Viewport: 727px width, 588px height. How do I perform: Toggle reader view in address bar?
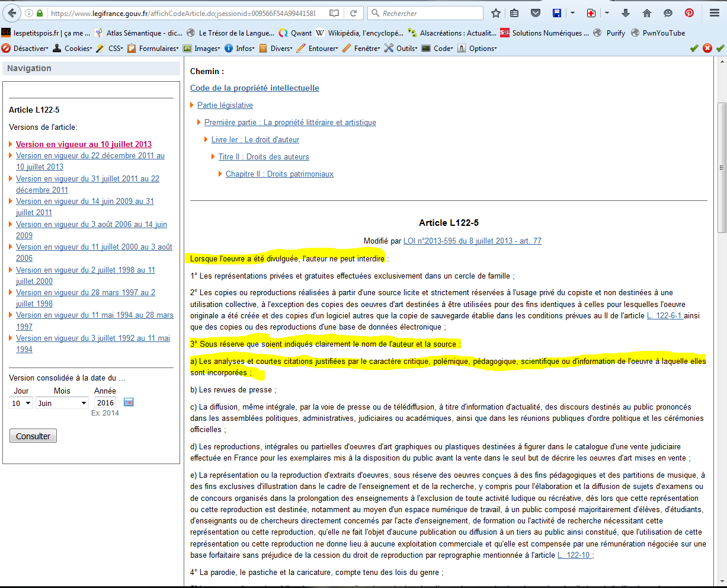tap(334, 13)
